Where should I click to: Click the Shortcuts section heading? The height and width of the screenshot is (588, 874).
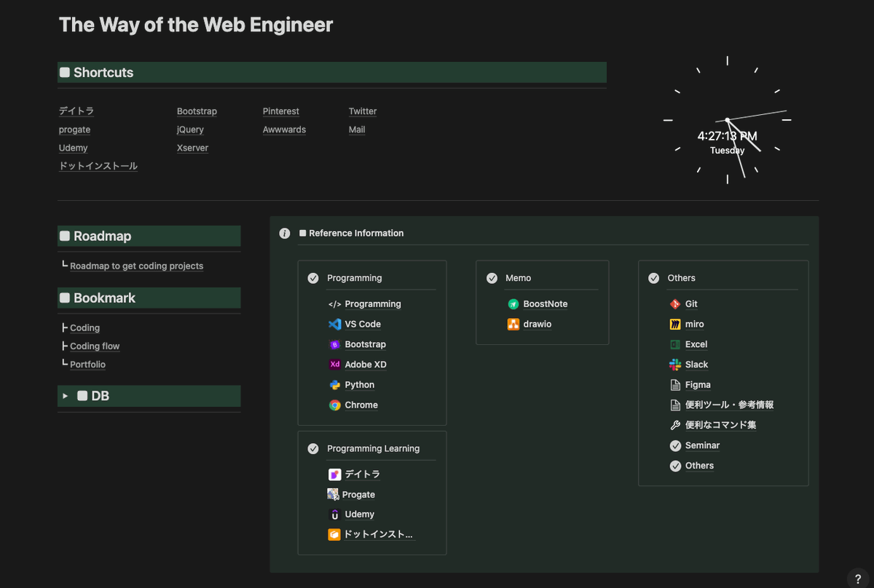pos(332,73)
